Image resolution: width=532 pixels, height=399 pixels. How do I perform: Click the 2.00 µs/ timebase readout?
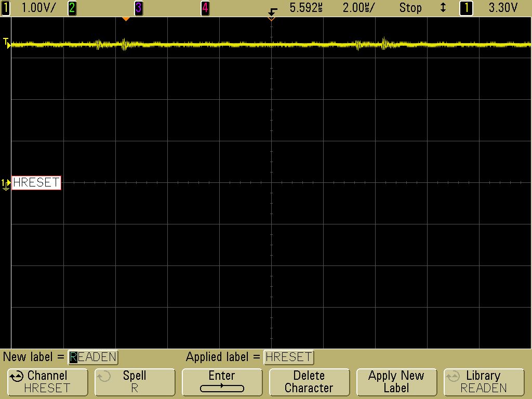coord(358,8)
